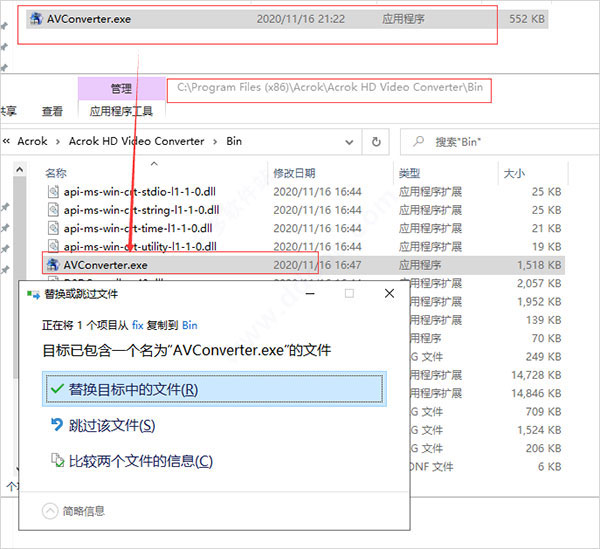Click the 简略信息 label
Viewport: 600px width, 549px height.
pyautogui.click(x=83, y=511)
